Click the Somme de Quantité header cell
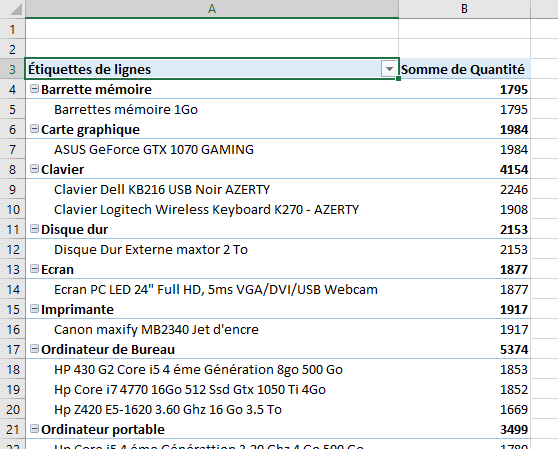The image size is (558, 449). tap(464, 69)
